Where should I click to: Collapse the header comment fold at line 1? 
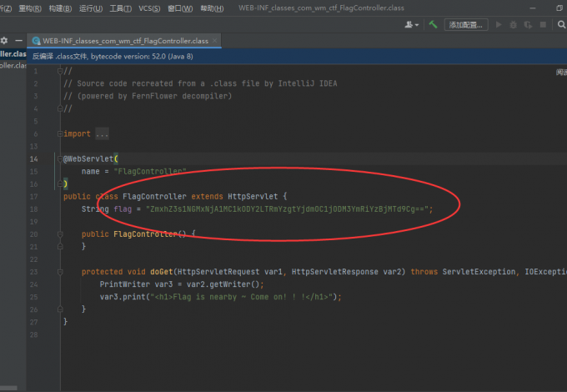60,71
